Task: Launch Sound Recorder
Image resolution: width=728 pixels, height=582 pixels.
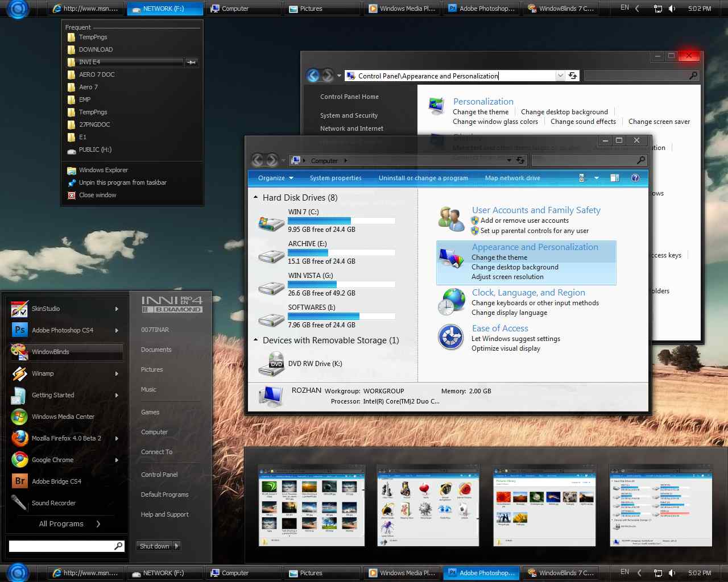Action: pyautogui.click(x=53, y=503)
